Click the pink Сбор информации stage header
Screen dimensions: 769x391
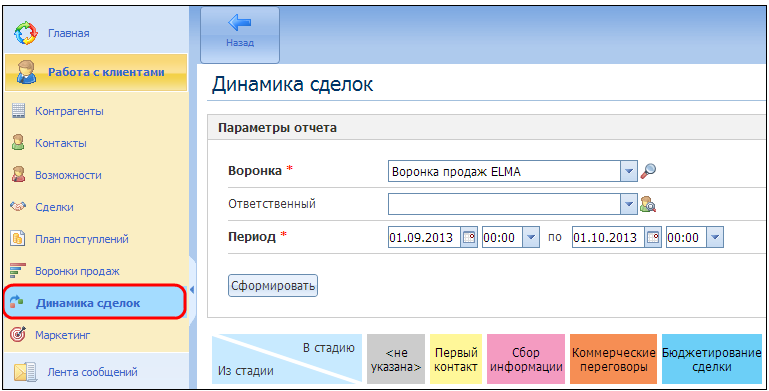click(x=526, y=359)
